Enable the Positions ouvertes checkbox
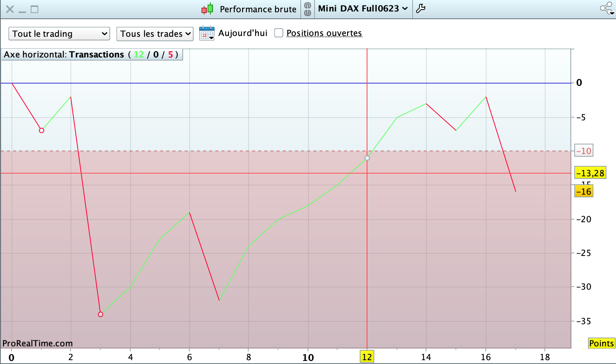 (x=279, y=33)
